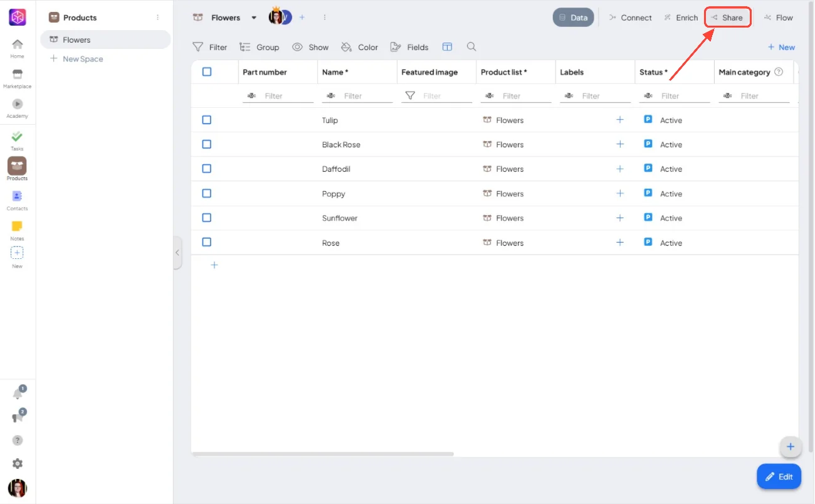Click the table layout view icon

click(x=447, y=47)
